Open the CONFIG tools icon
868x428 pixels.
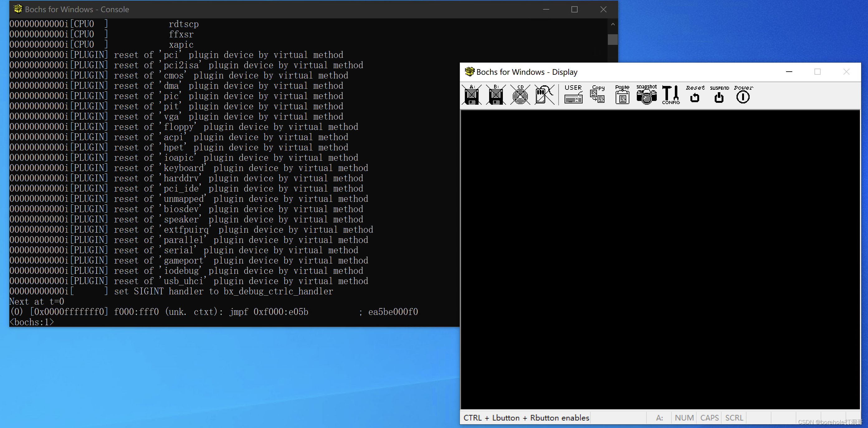(x=670, y=95)
